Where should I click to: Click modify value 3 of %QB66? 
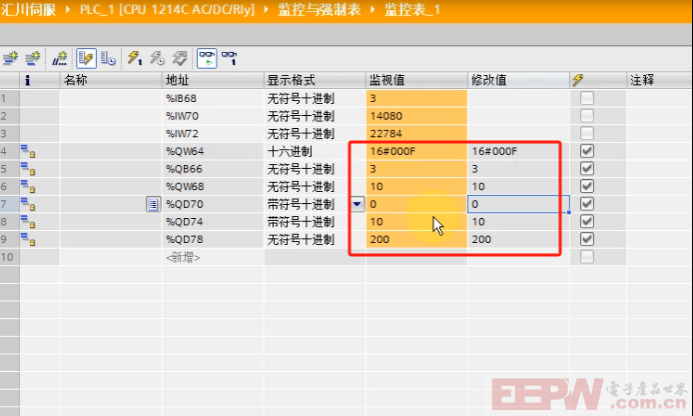(x=475, y=169)
